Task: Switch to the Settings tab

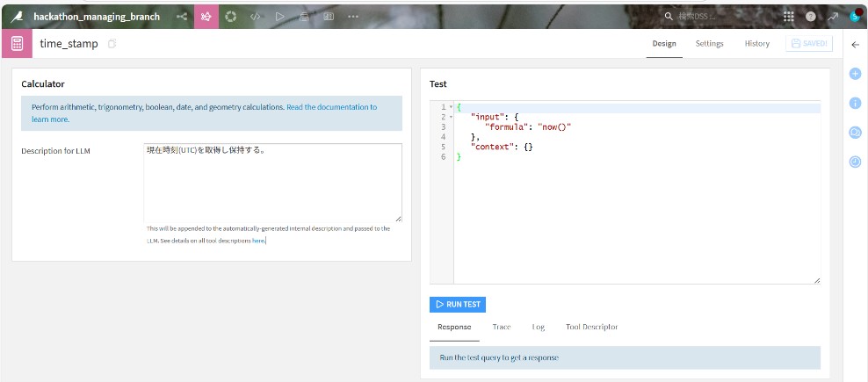Action: (x=709, y=44)
